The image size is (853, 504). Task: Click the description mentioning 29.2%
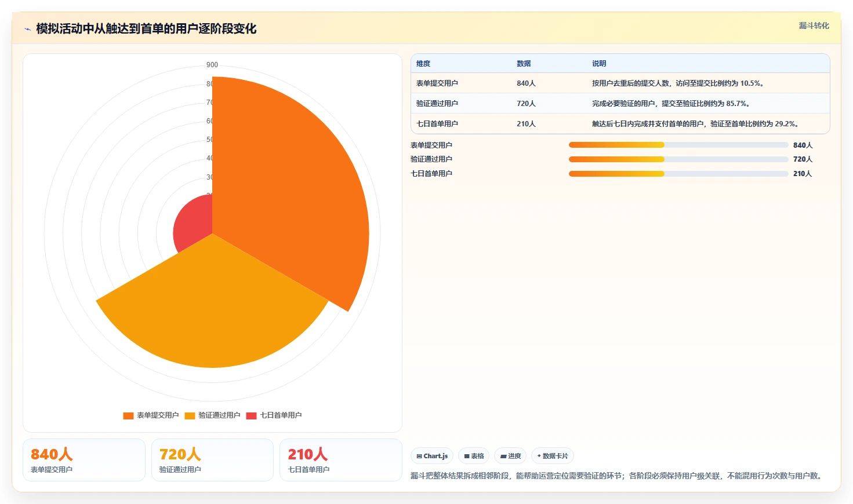(x=696, y=124)
